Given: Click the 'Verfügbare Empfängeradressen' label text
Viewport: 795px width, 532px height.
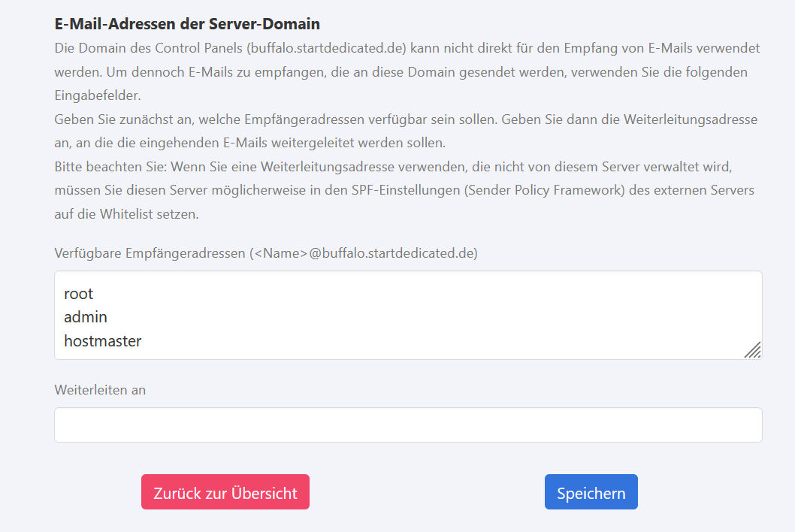Looking at the screenshot, I should point(150,253).
